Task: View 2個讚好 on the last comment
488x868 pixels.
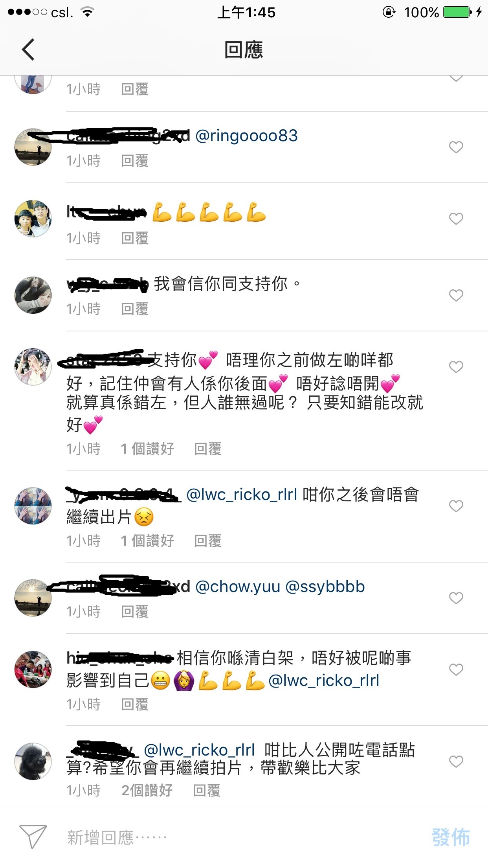Action: pyautogui.click(x=147, y=790)
